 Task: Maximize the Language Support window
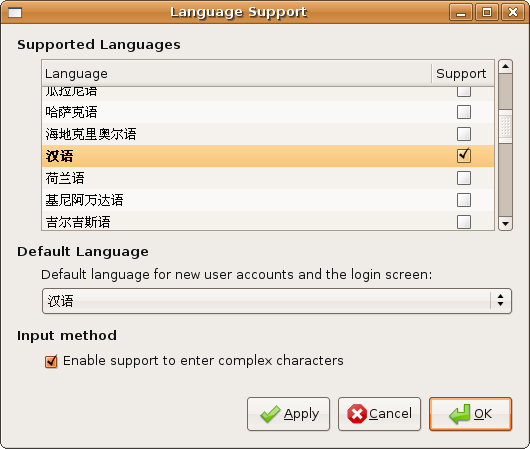click(487, 13)
